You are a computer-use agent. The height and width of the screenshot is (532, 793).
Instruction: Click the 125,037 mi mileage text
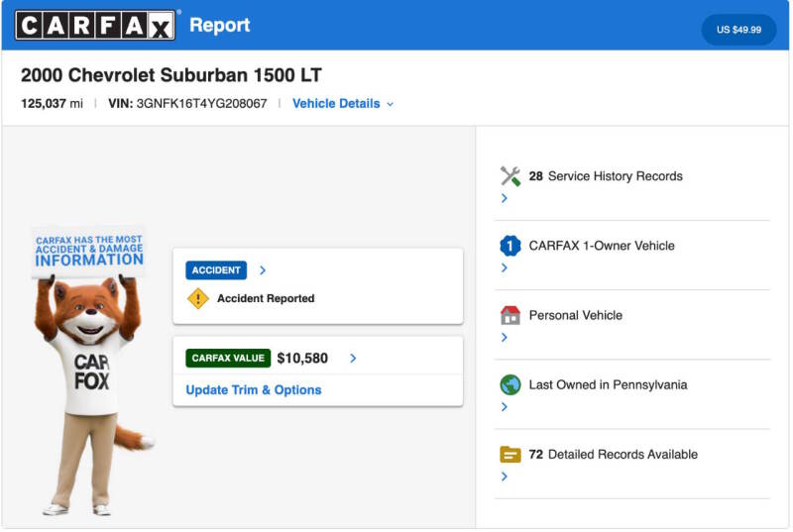(52, 104)
